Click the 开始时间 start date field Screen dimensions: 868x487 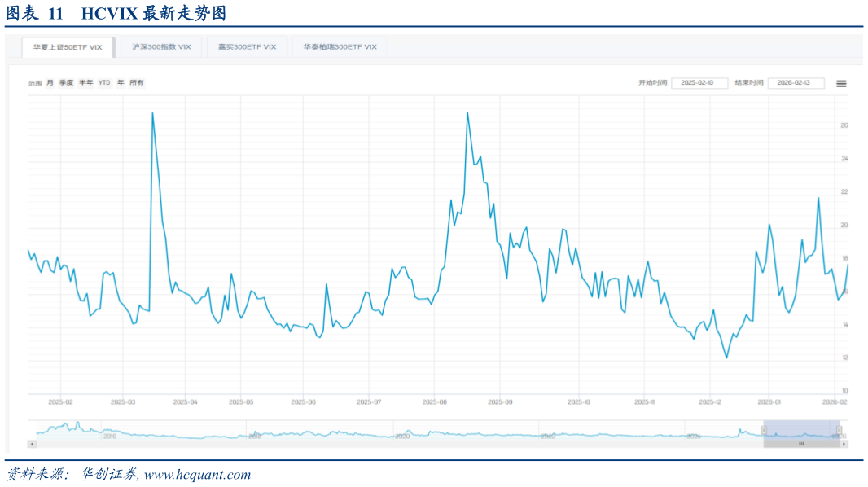[x=699, y=83]
